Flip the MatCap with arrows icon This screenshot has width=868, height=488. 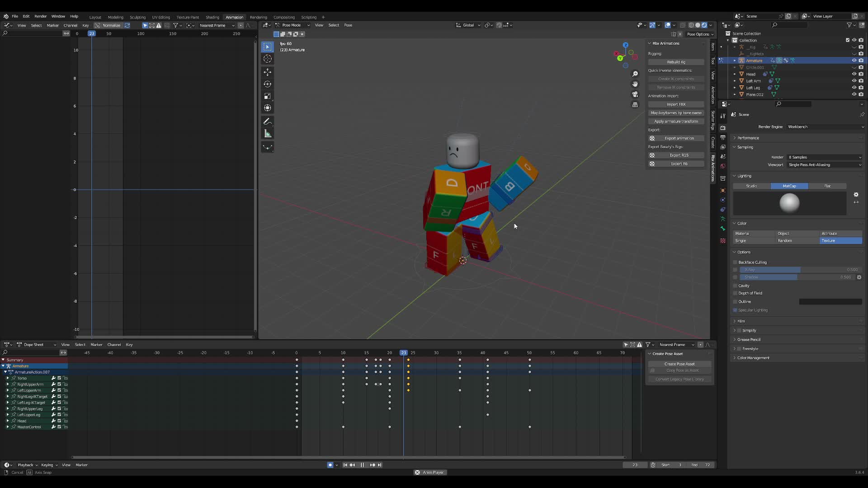[x=856, y=202]
